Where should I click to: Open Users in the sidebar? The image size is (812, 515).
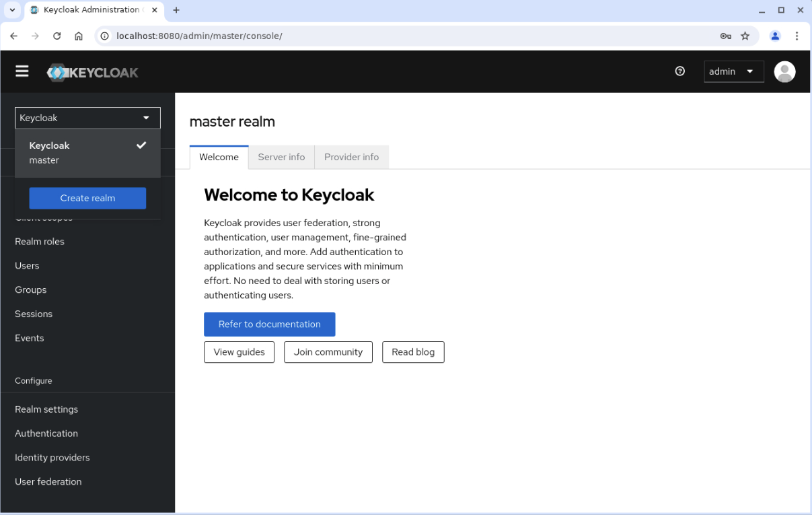[x=27, y=266]
